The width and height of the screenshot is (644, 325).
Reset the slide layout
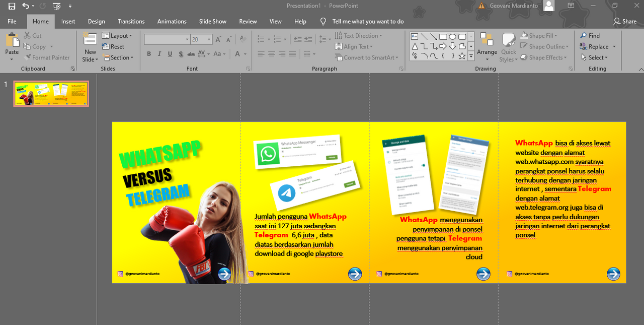pos(113,46)
